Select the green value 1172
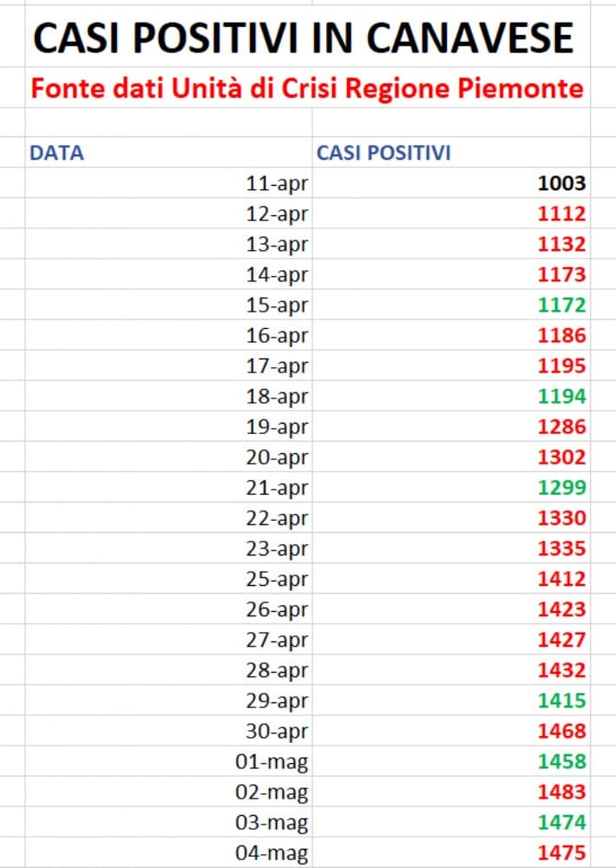This screenshot has height=868, width=616. click(561, 306)
